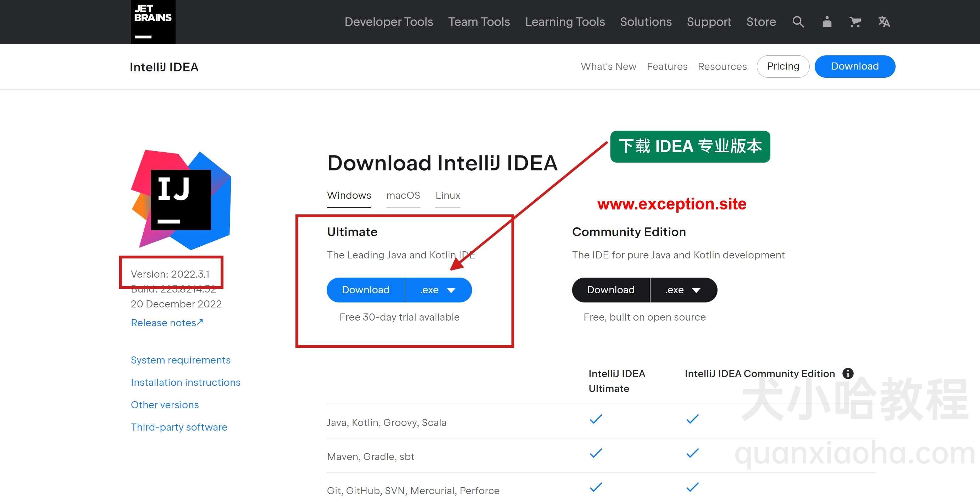Open Release notes link
This screenshot has width=980, height=497.
click(167, 323)
